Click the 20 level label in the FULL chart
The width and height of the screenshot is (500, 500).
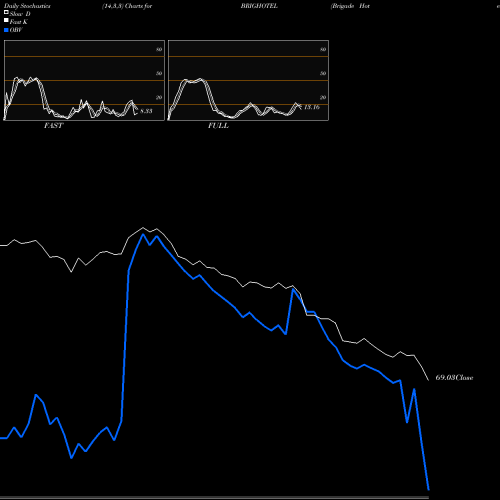point(323,97)
